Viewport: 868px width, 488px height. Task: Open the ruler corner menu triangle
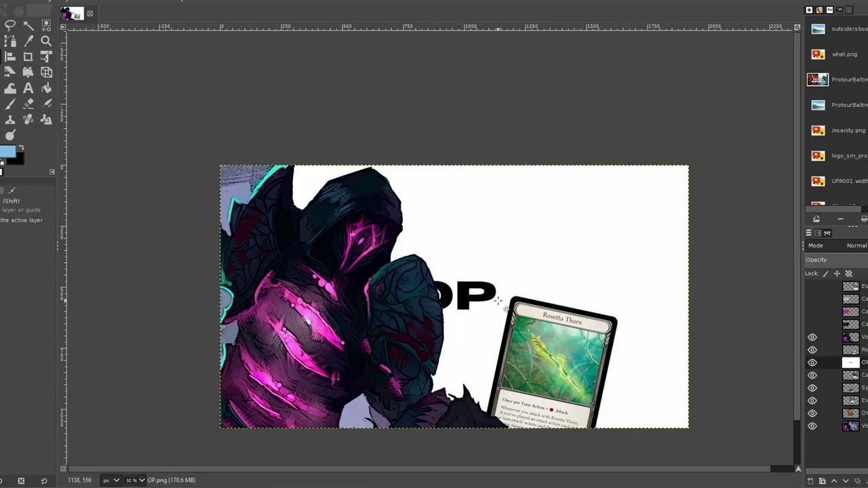pos(63,27)
